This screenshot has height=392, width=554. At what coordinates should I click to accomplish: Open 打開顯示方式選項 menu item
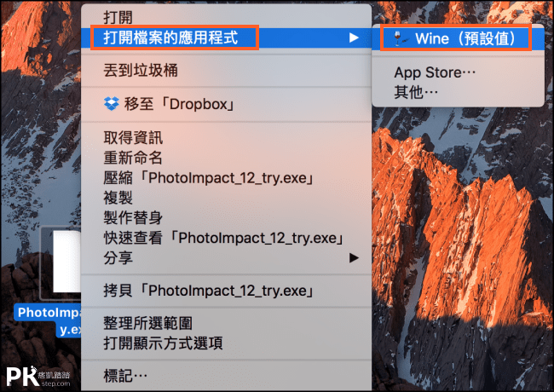click(x=226, y=343)
